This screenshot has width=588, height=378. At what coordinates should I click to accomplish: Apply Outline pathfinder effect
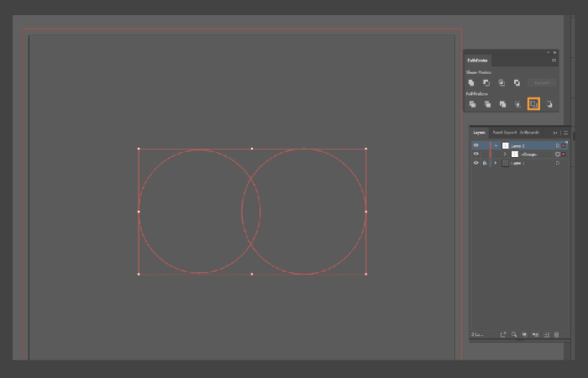(x=533, y=104)
